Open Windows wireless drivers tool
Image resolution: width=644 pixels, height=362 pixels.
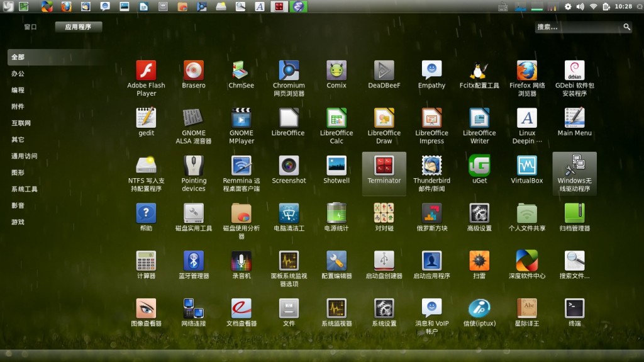(575, 174)
